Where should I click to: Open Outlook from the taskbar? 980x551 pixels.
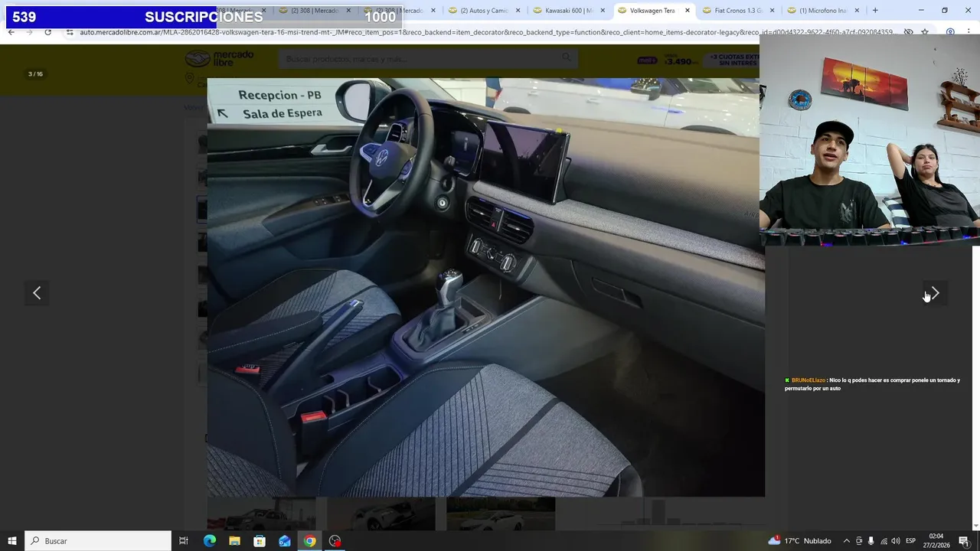pyautogui.click(x=285, y=541)
